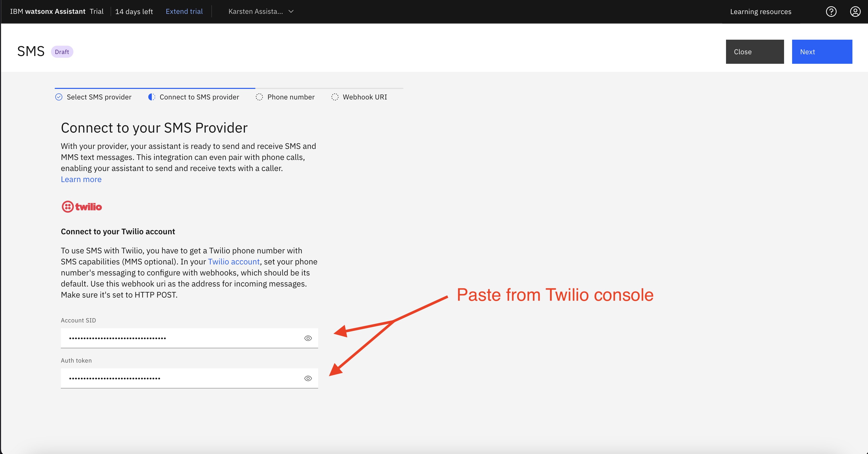Click the Draft status badge
Image resolution: width=868 pixels, height=454 pixels.
coord(62,52)
